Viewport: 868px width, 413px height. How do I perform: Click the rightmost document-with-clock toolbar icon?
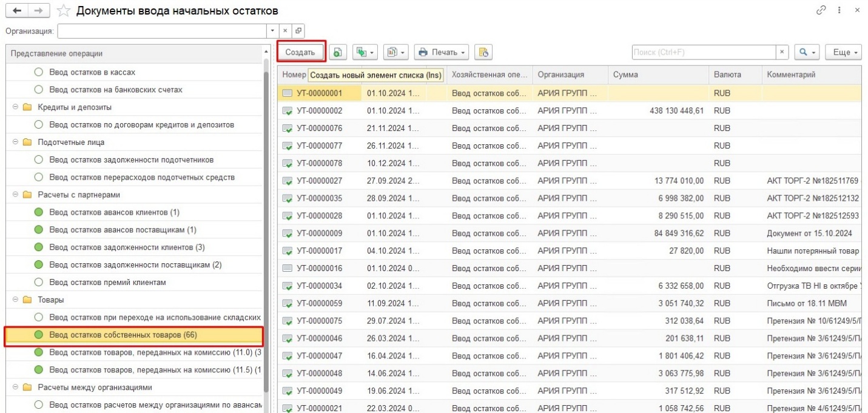[482, 53]
